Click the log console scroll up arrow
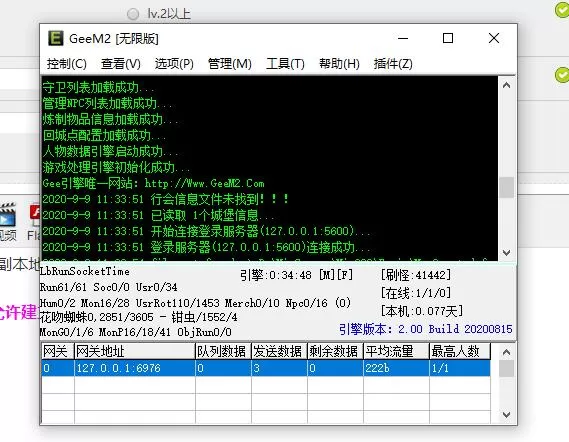 [507, 85]
